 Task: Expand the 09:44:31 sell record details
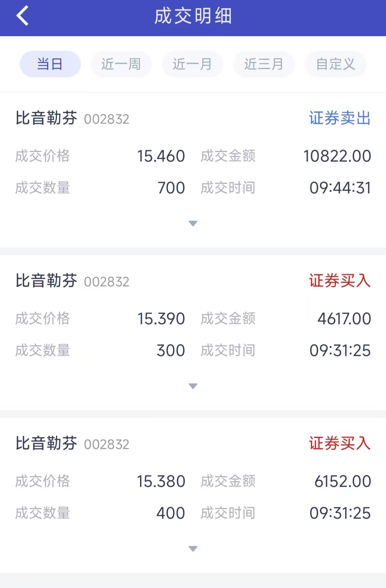coord(193,224)
